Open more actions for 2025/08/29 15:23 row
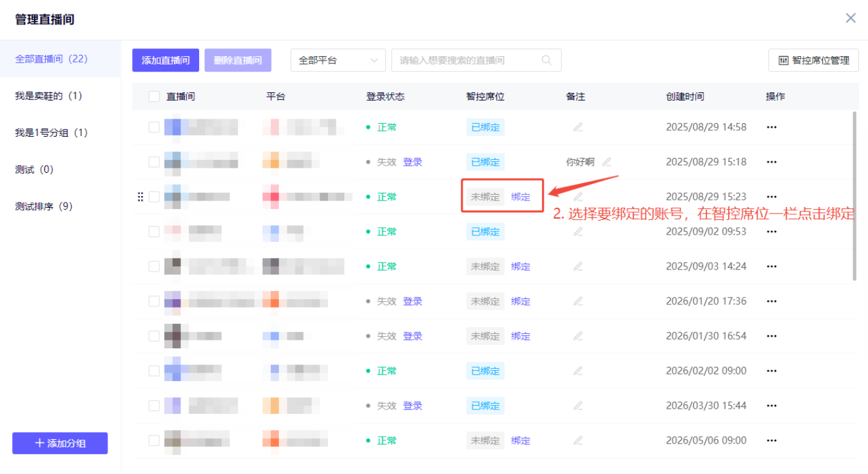The height and width of the screenshot is (474, 868). coord(771,197)
